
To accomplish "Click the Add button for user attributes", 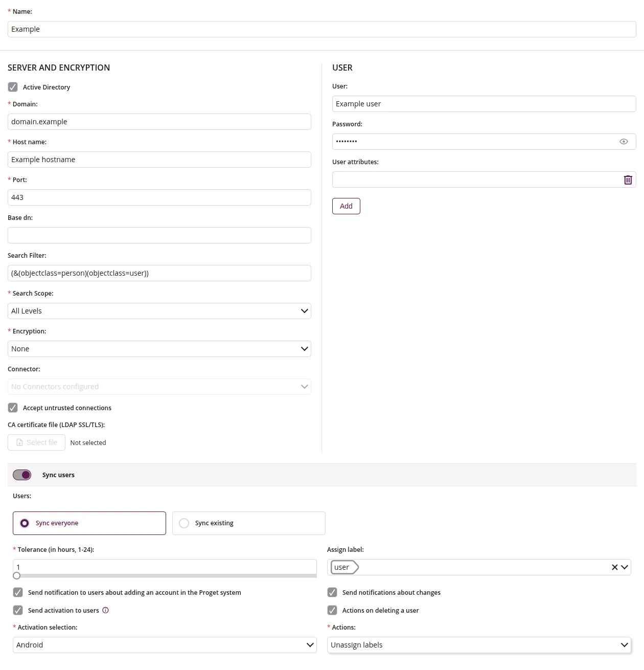I will tap(346, 206).
